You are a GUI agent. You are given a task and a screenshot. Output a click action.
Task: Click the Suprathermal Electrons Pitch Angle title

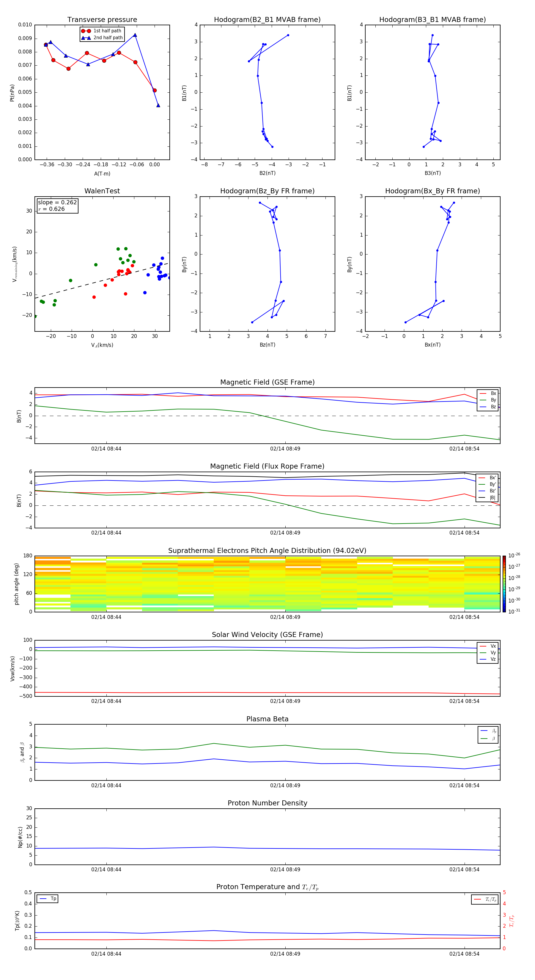click(x=267, y=551)
